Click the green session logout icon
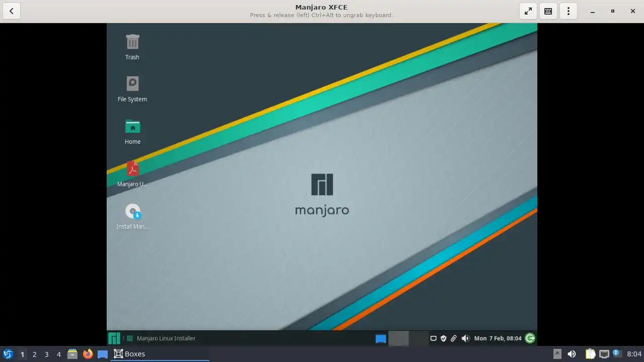Viewport: 644px width, 362px height. pyautogui.click(x=530, y=338)
